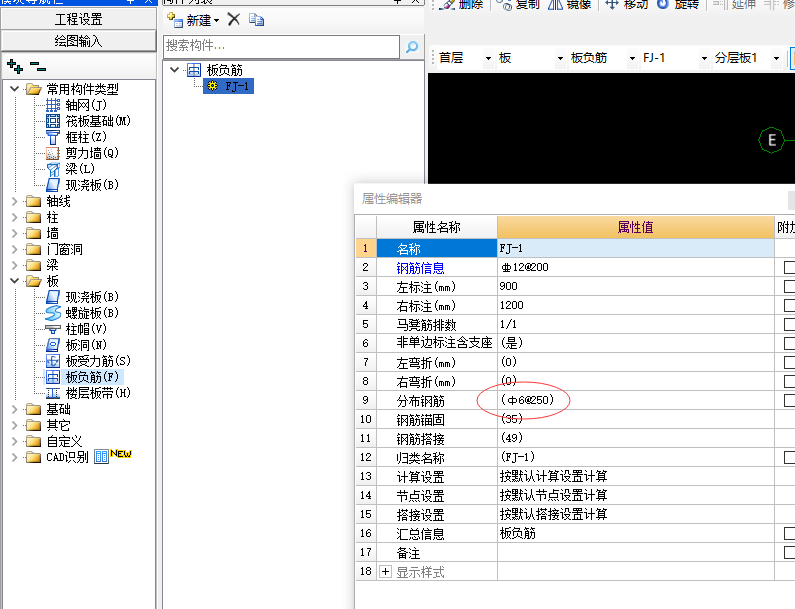The image size is (795, 609).
Task: Expand the 轴线 folder
Action: pyautogui.click(x=14, y=201)
